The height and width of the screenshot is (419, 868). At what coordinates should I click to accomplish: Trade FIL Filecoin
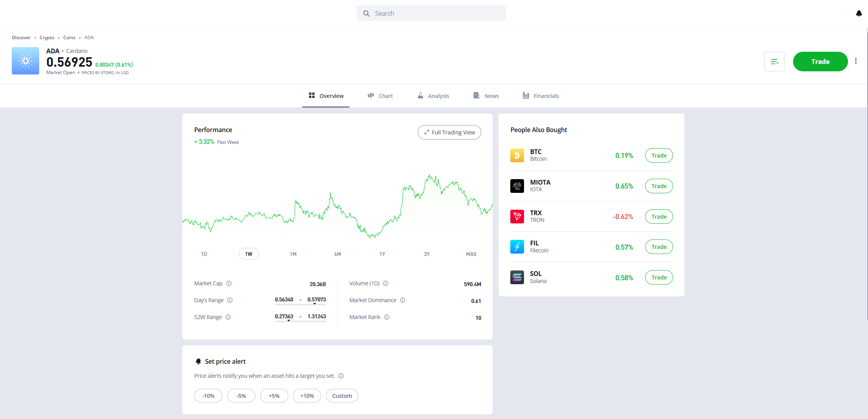(x=659, y=247)
